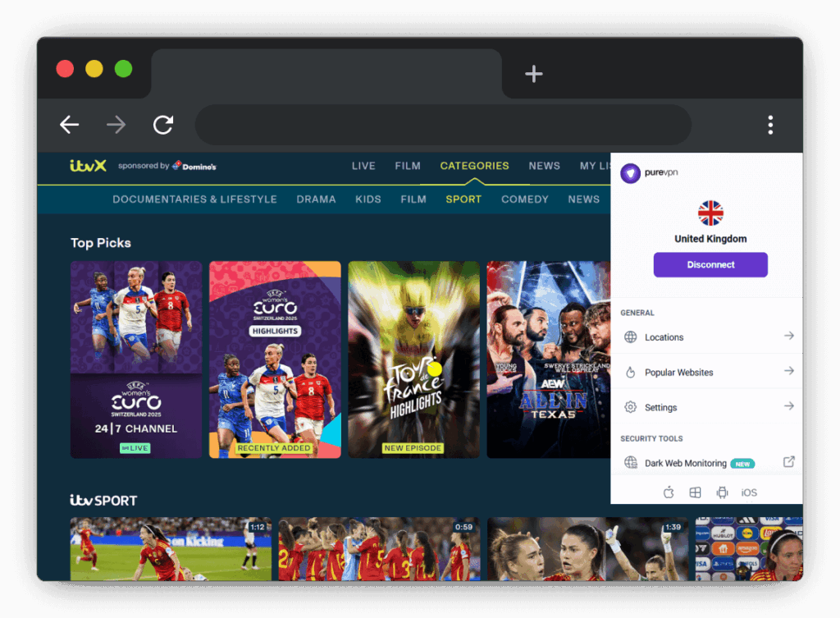Click the Dark Web Monitoring label

click(x=685, y=463)
